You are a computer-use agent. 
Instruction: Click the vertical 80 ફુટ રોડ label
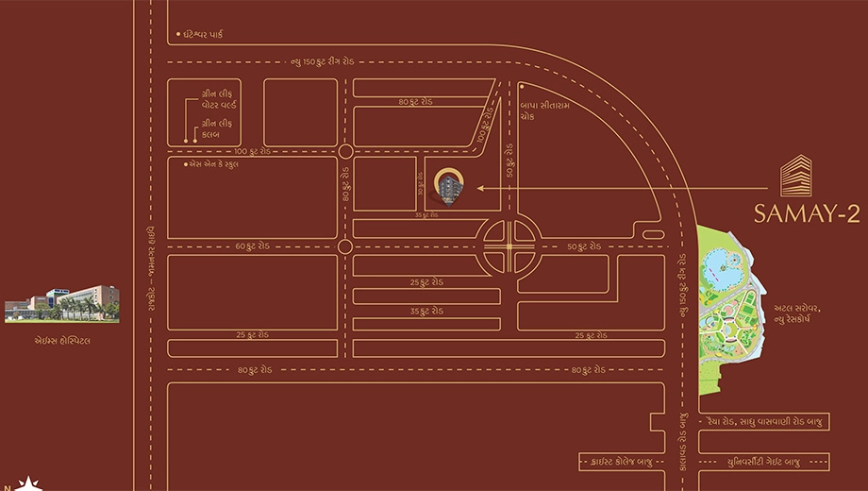pyautogui.click(x=346, y=184)
